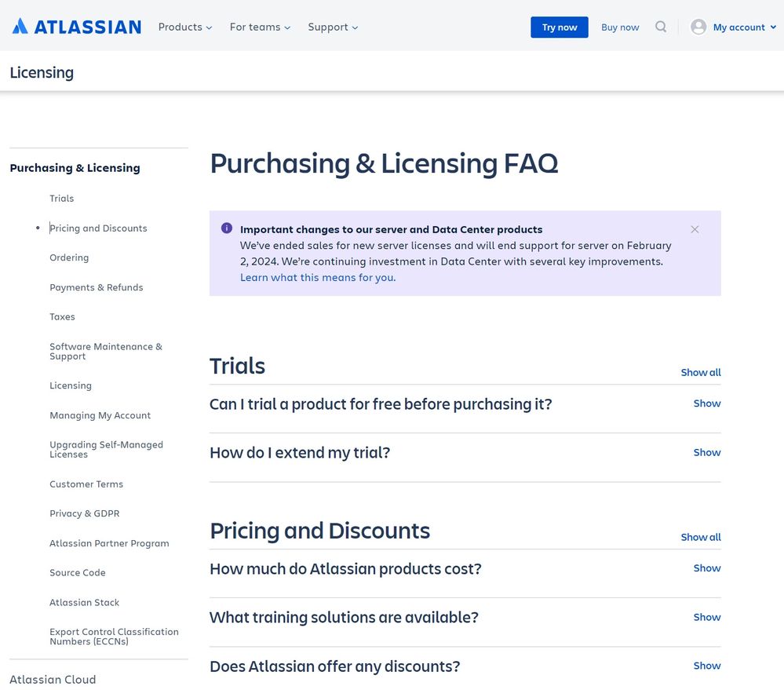Expand the trial extension question
The image size is (784, 690).
click(x=706, y=452)
